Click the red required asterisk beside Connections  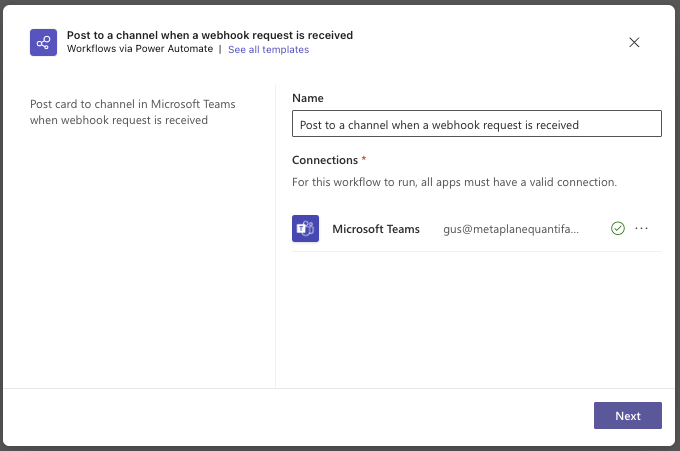364,160
